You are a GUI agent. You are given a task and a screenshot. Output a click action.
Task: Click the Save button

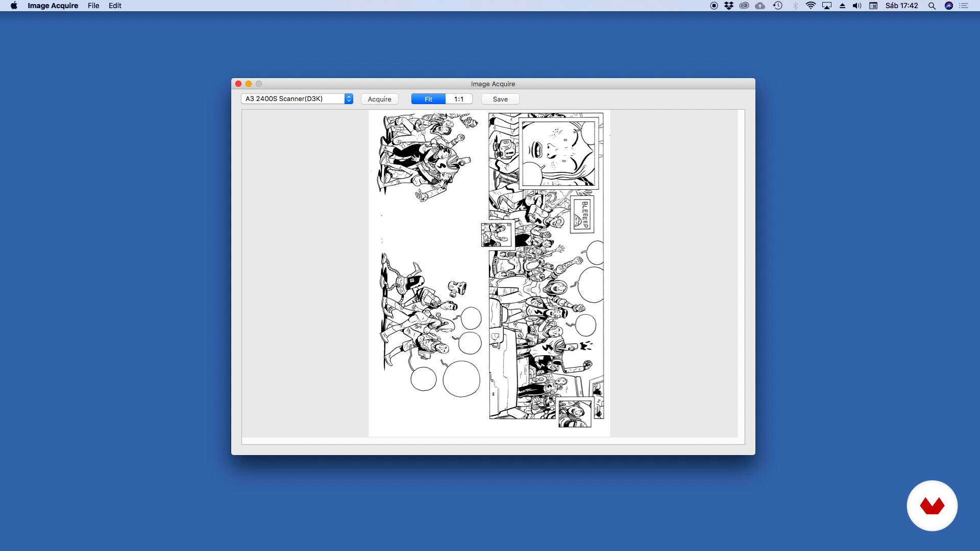500,99
